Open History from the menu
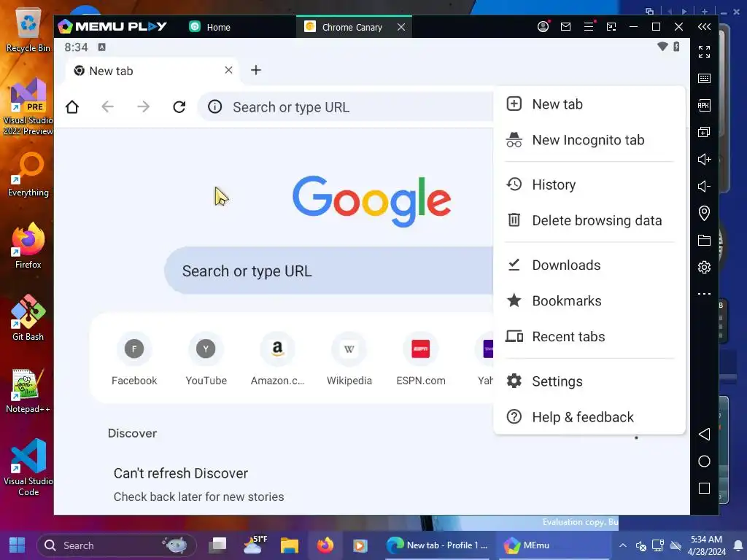Viewport: 747px width, 560px height. point(589,184)
